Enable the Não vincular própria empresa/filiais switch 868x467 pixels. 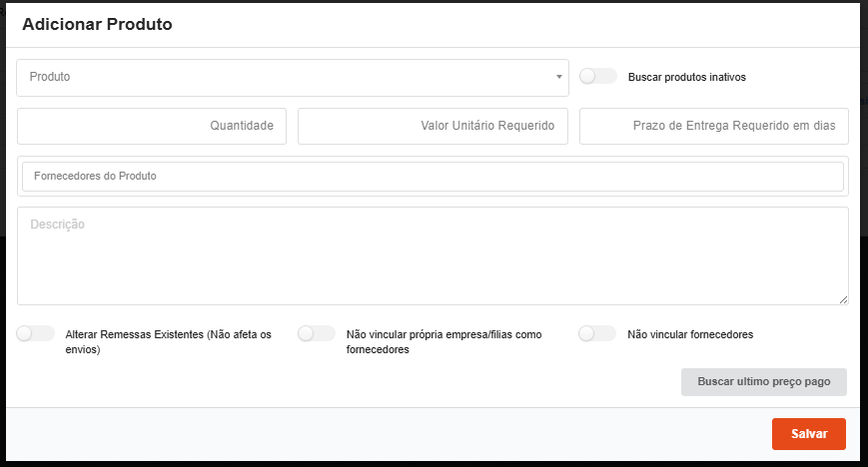coord(317,334)
